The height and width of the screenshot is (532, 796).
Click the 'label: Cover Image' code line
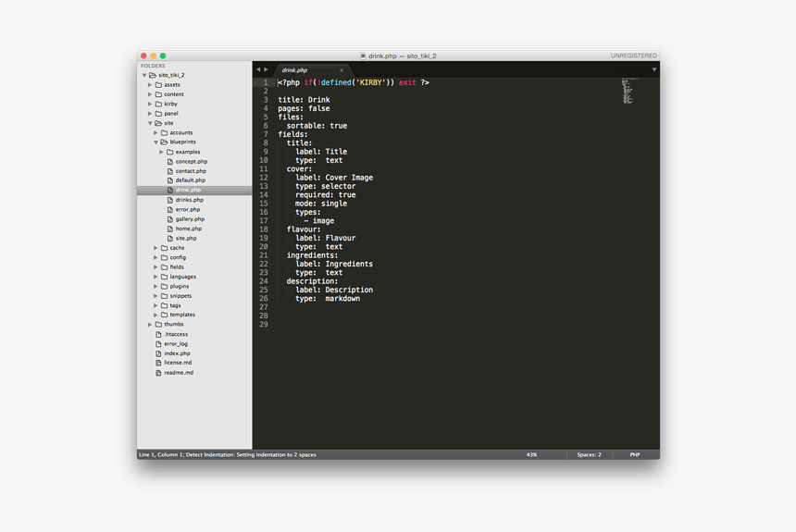pos(334,178)
